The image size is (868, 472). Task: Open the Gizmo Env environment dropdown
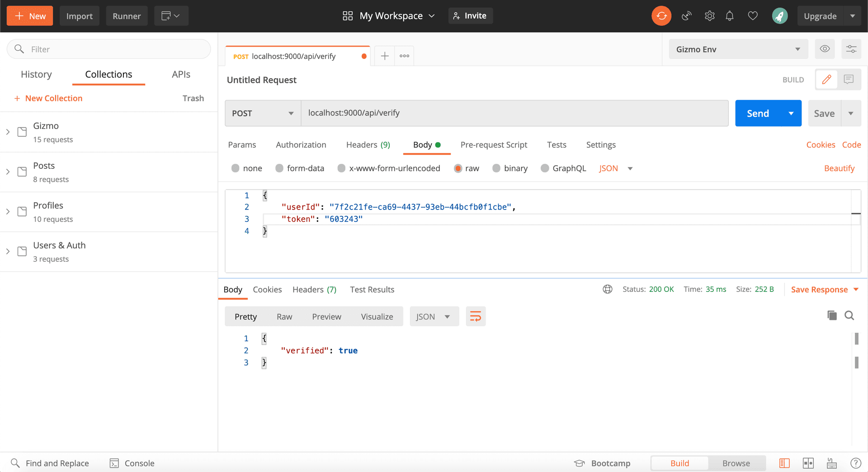click(738, 49)
